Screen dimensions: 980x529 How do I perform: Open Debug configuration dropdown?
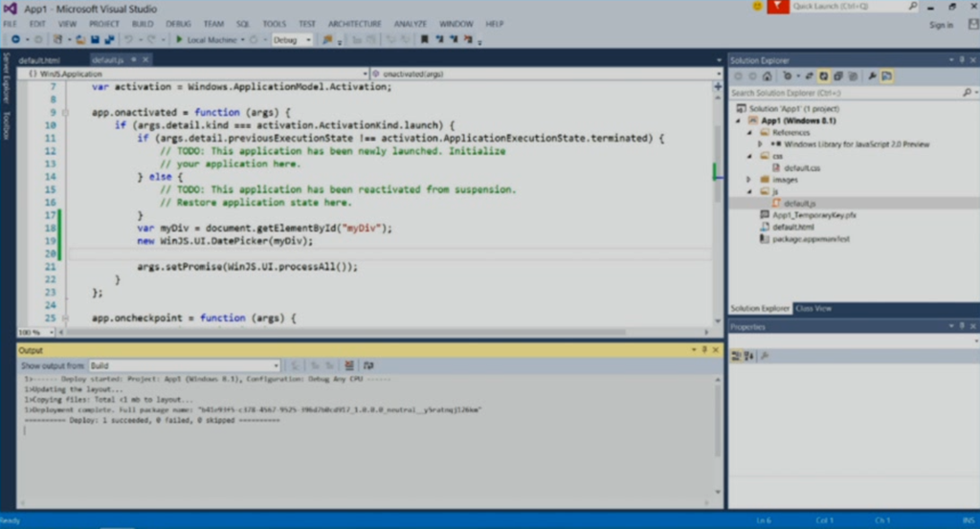click(x=293, y=40)
